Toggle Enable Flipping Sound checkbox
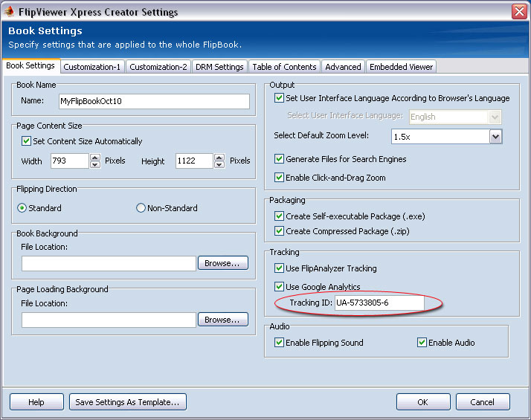This screenshot has height=420, width=531. click(279, 343)
